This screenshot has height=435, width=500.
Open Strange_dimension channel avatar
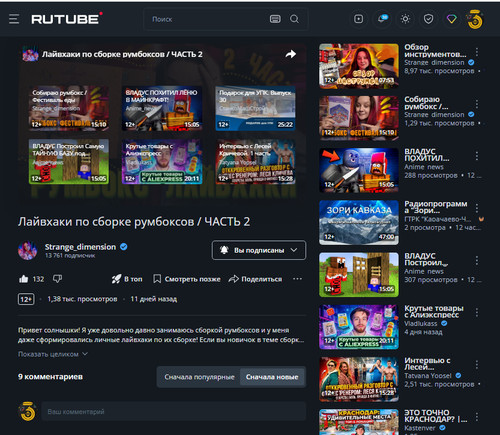(27, 250)
